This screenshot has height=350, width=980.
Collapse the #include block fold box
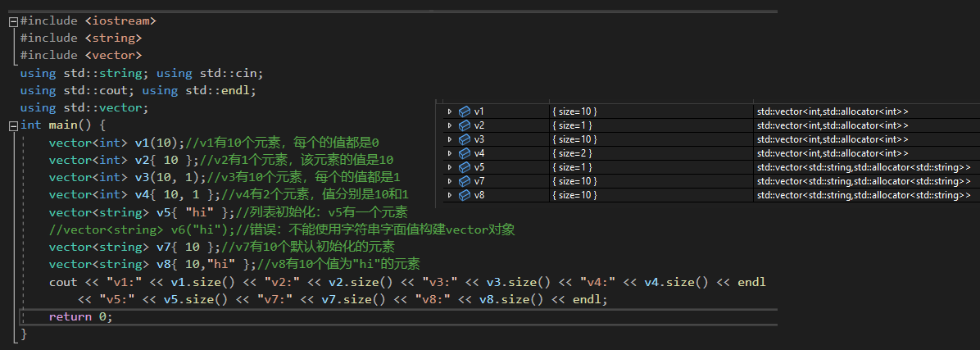12,20
